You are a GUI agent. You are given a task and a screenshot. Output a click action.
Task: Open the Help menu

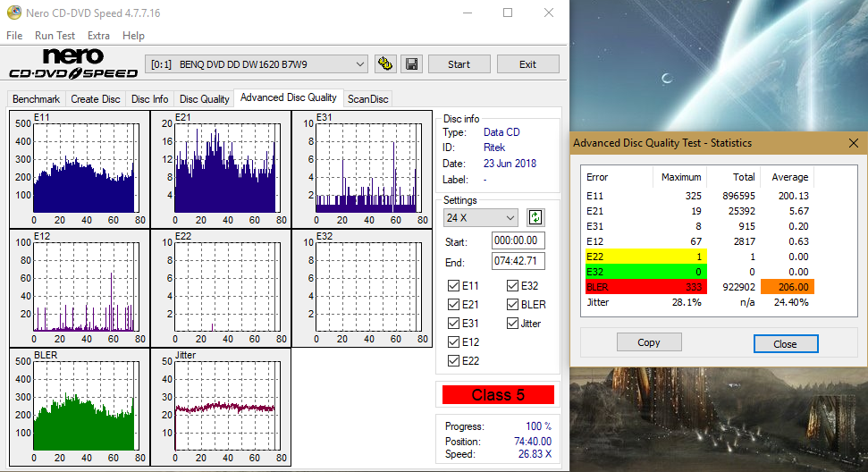[x=133, y=36]
